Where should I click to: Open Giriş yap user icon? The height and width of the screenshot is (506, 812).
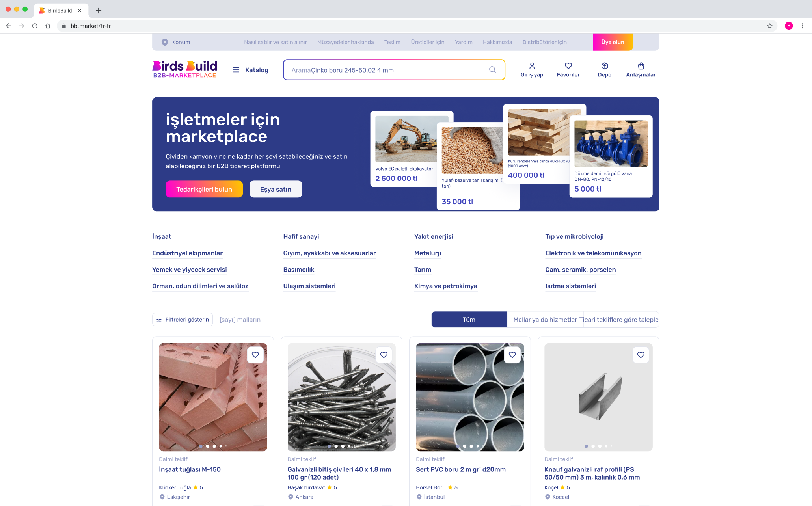(x=532, y=66)
